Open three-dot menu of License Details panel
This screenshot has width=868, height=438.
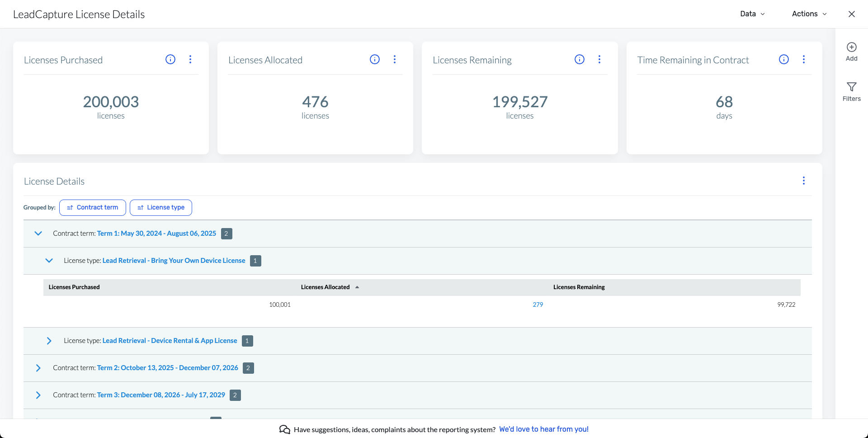(x=804, y=181)
